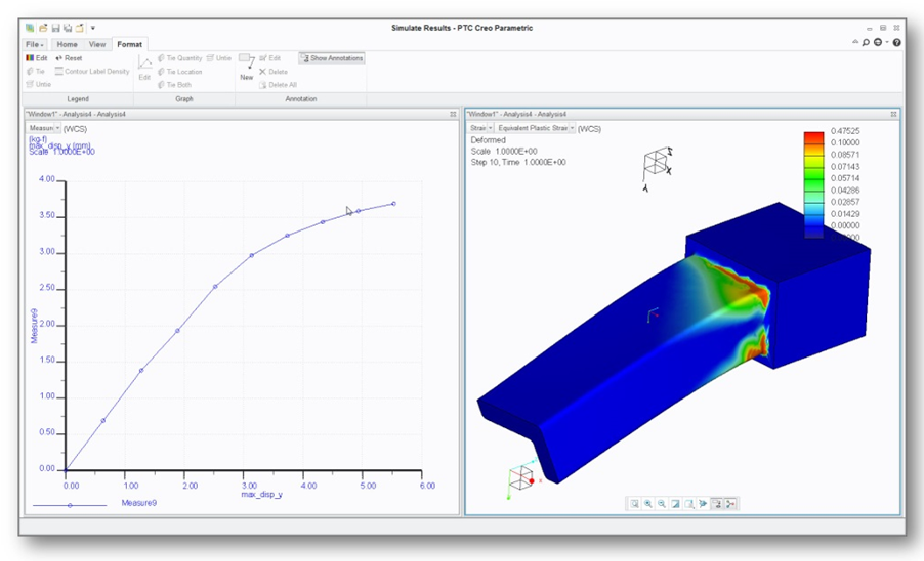Click the New annotation icon
This screenshot has height=561, width=924.
[247, 66]
